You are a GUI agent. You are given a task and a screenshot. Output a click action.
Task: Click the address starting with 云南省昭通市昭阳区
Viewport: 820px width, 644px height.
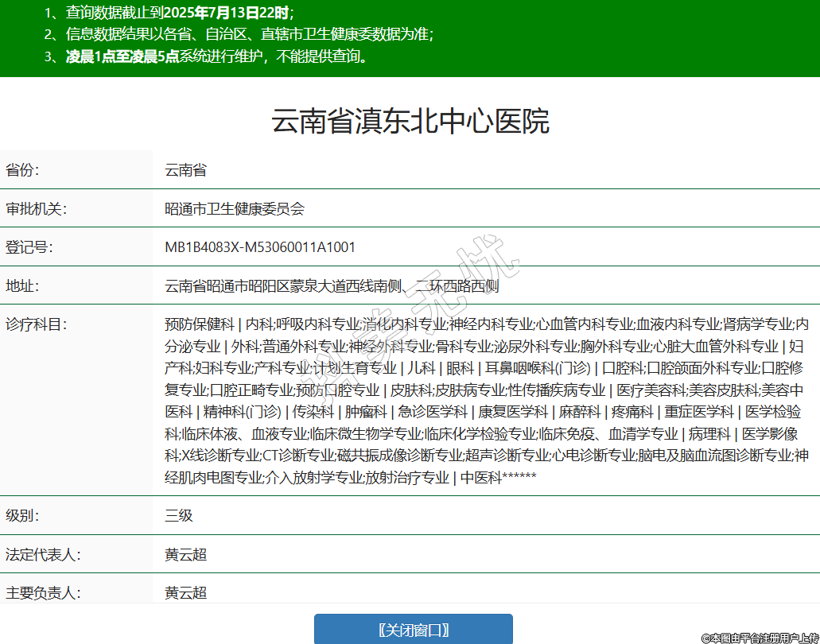(x=332, y=285)
